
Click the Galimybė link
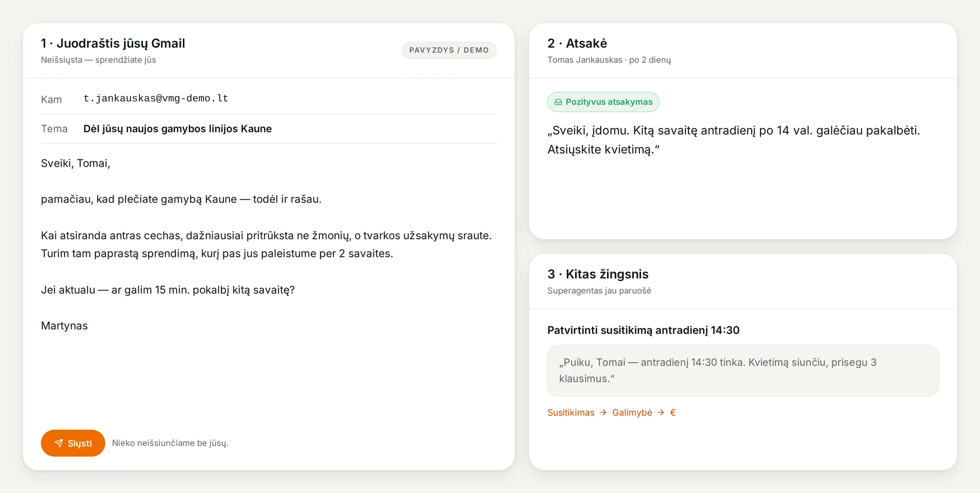[x=632, y=413]
